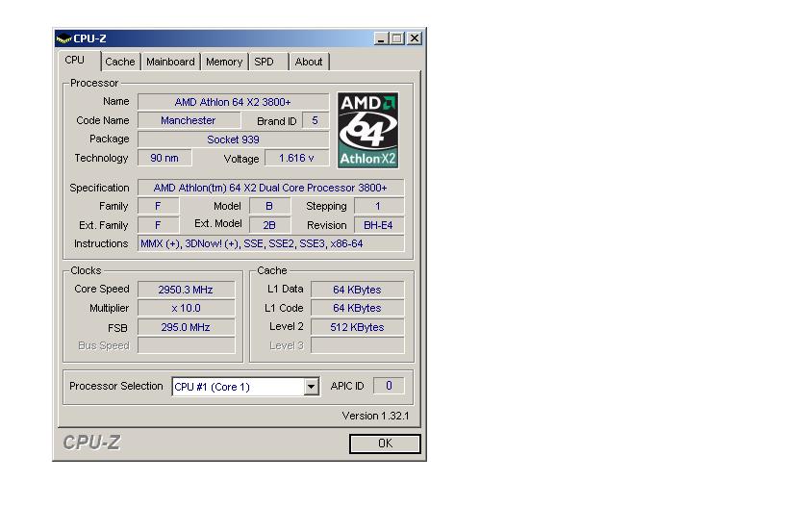Switch to the Cache tab
Image resolution: width=808 pixels, height=532 pixels.
pyautogui.click(x=120, y=62)
